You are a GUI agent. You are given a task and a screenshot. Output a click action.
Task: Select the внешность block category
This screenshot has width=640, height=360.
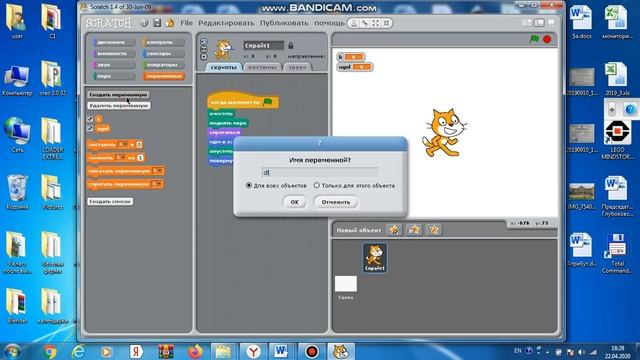[114, 53]
